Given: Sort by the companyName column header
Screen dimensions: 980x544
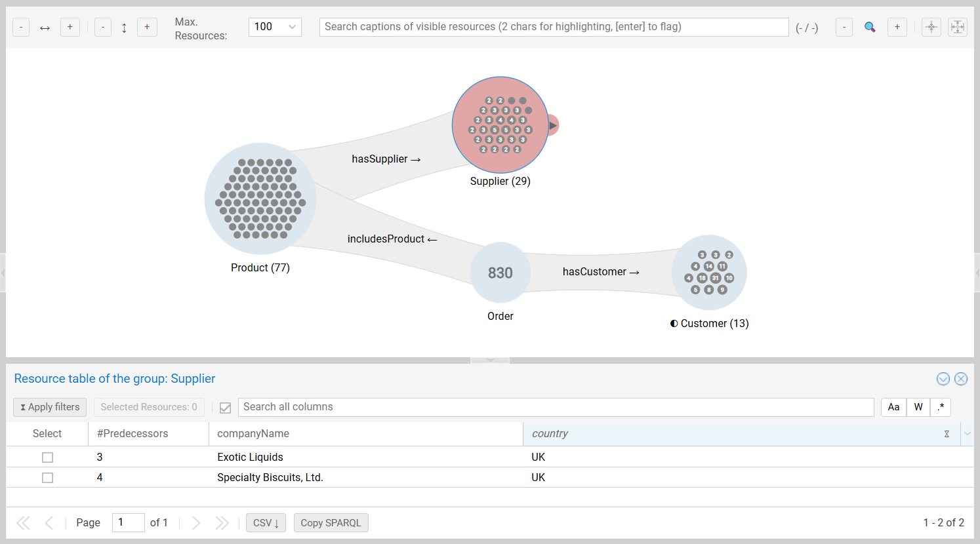Looking at the screenshot, I should (253, 434).
